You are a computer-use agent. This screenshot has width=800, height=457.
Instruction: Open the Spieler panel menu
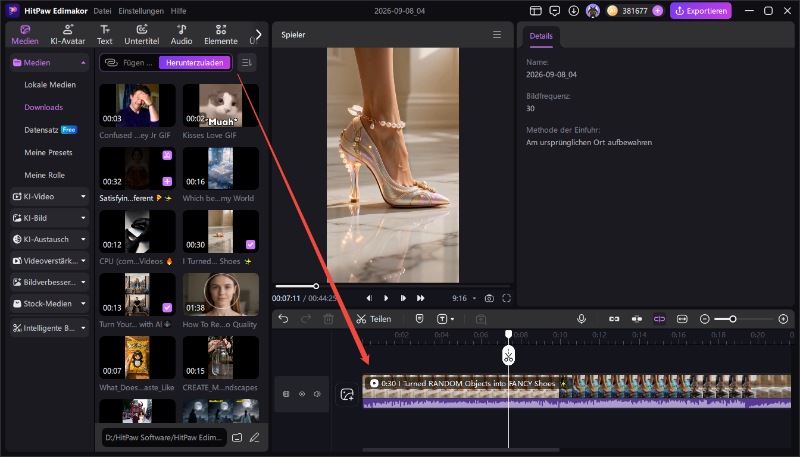coord(496,35)
